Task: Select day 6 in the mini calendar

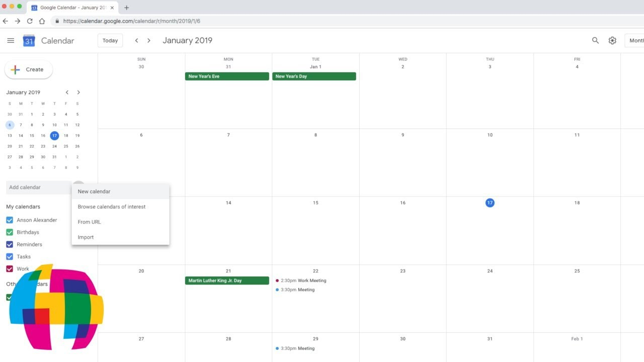Action: click(10, 125)
